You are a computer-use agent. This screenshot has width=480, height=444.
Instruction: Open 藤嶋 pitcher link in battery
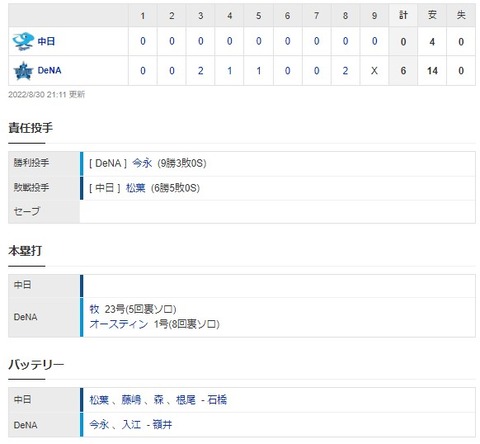tap(131, 400)
